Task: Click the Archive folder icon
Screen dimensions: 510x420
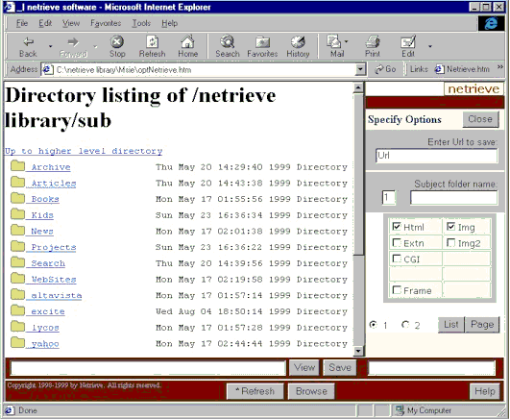Action: click(17, 165)
